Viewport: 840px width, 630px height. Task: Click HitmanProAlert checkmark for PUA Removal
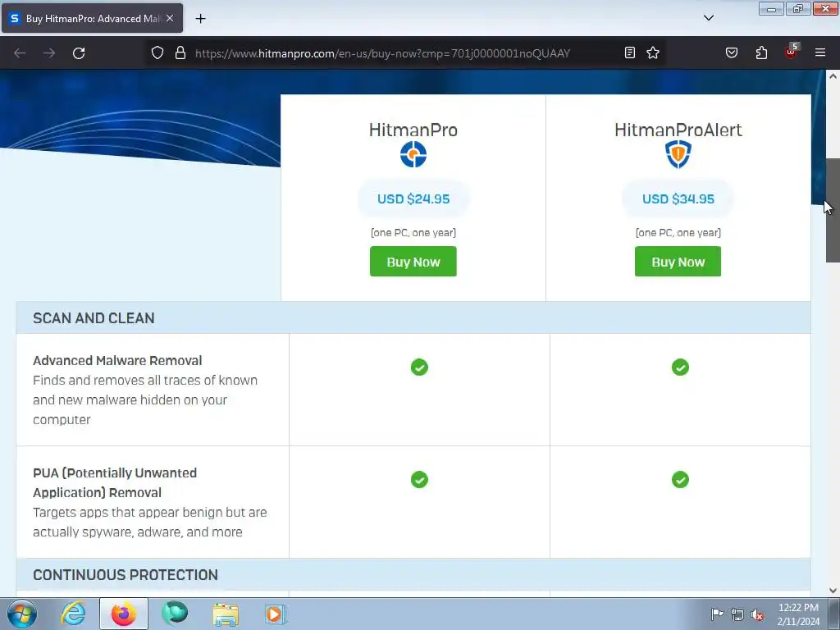pos(680,479)
